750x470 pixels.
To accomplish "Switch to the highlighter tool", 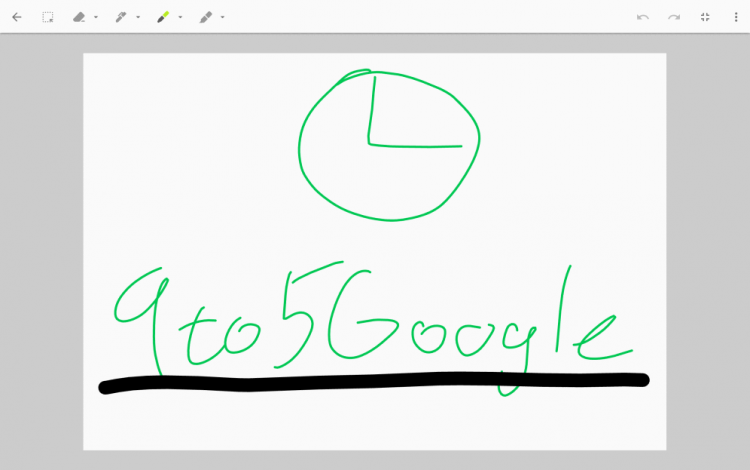I will coord(206,17).
